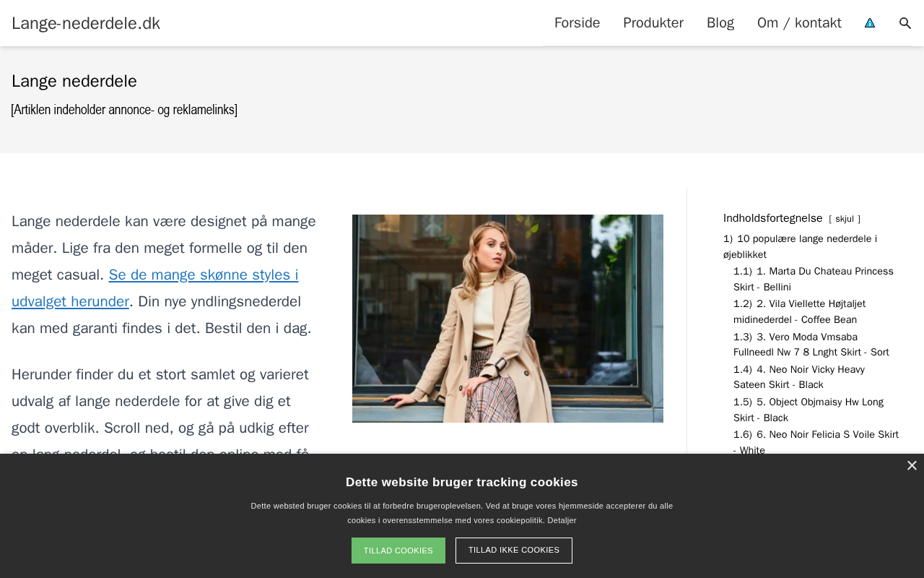Open the Forside menu item

pyautogui.click(x=577, y=23)
